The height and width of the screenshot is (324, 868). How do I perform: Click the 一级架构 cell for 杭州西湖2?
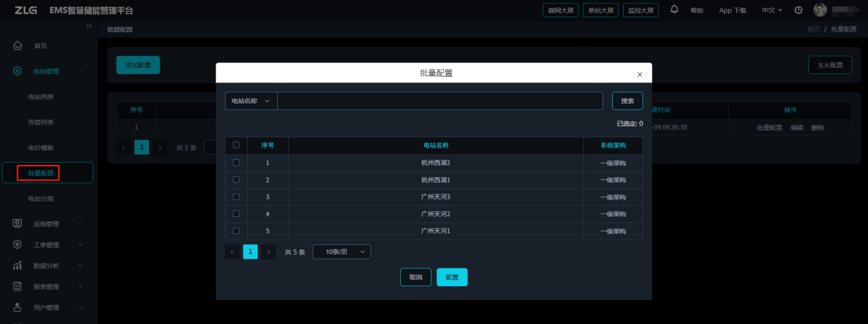pos(613,163)
